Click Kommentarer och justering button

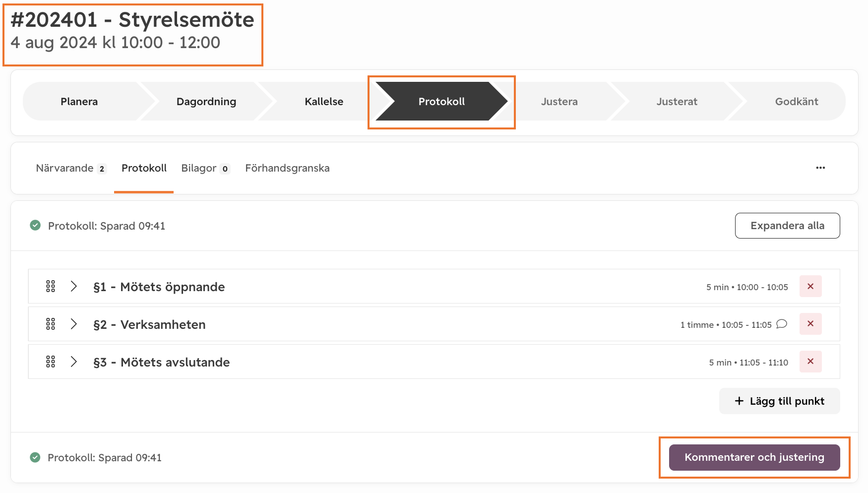click(754, 457)
